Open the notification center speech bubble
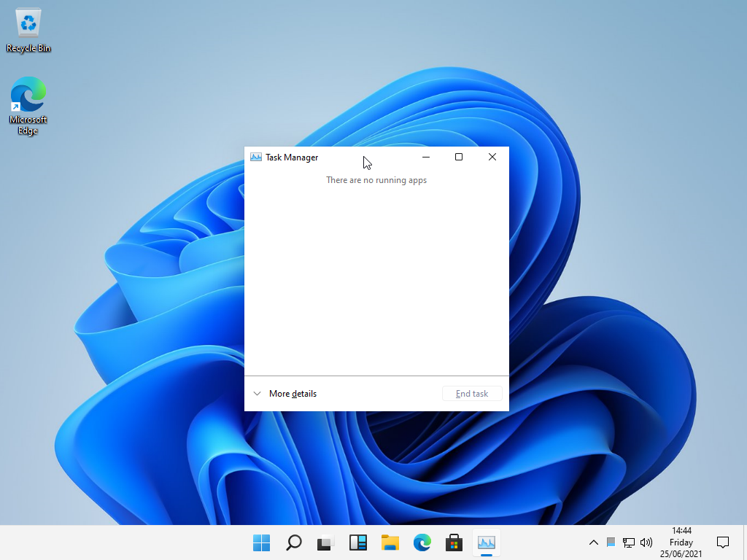This screenshot has width=747, height=560. (723, 542)
